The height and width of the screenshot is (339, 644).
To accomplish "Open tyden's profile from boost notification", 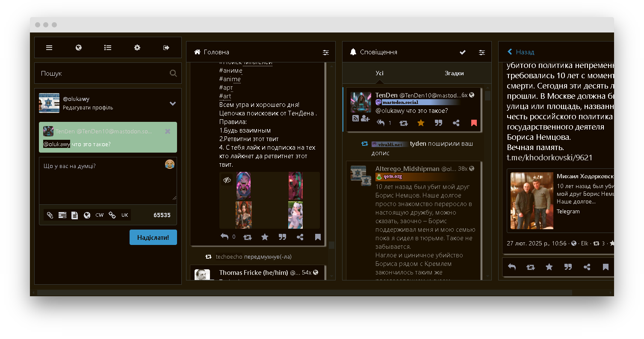I will click(418, 144).
